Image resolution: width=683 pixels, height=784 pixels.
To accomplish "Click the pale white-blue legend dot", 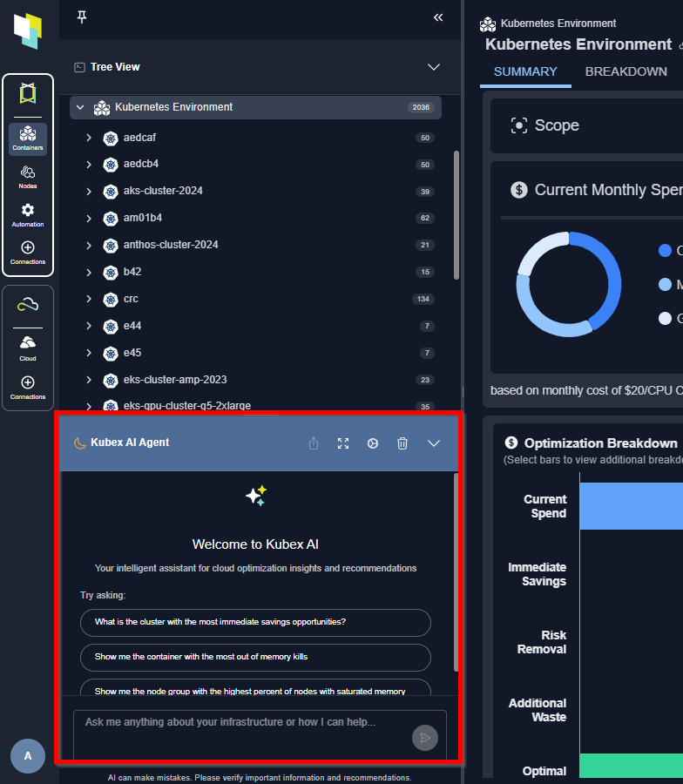I will [x=665, y=319].
